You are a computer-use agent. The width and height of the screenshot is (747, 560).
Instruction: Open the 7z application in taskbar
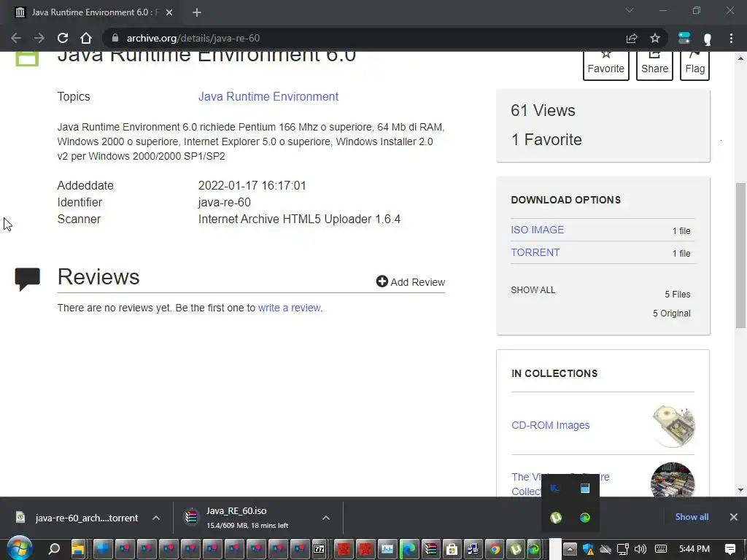point(318,549)
